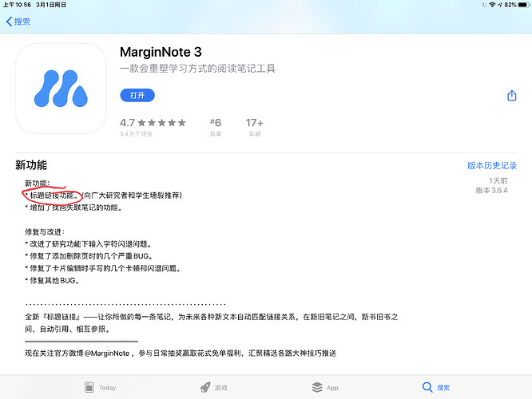Tap the 上午10:56 clock

(17, 5)
